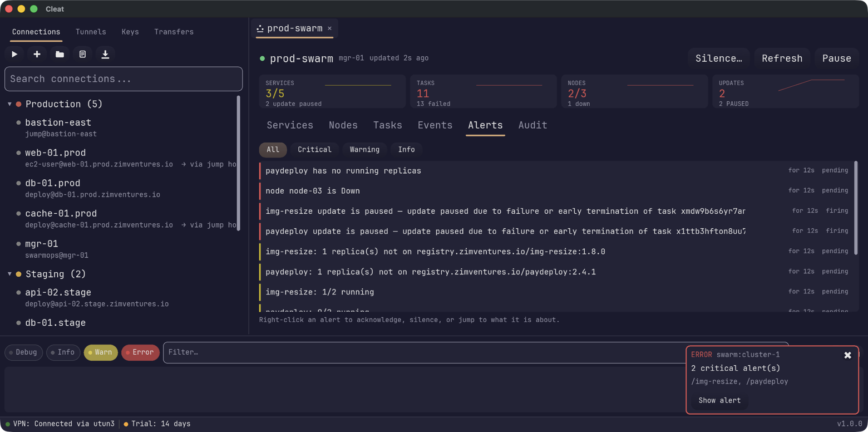Switch to the Tunnels tab
868x432 pixels.
(91, 32)
